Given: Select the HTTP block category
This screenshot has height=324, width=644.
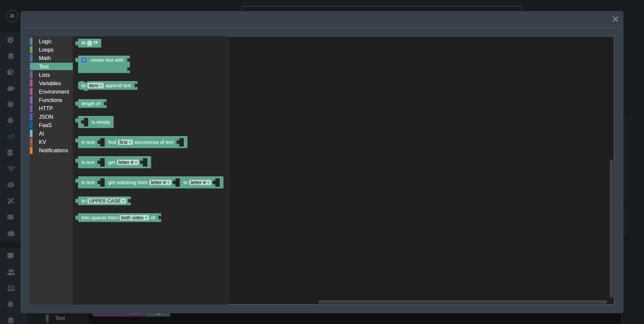Looking at the screenshot, I should (51, 108).
